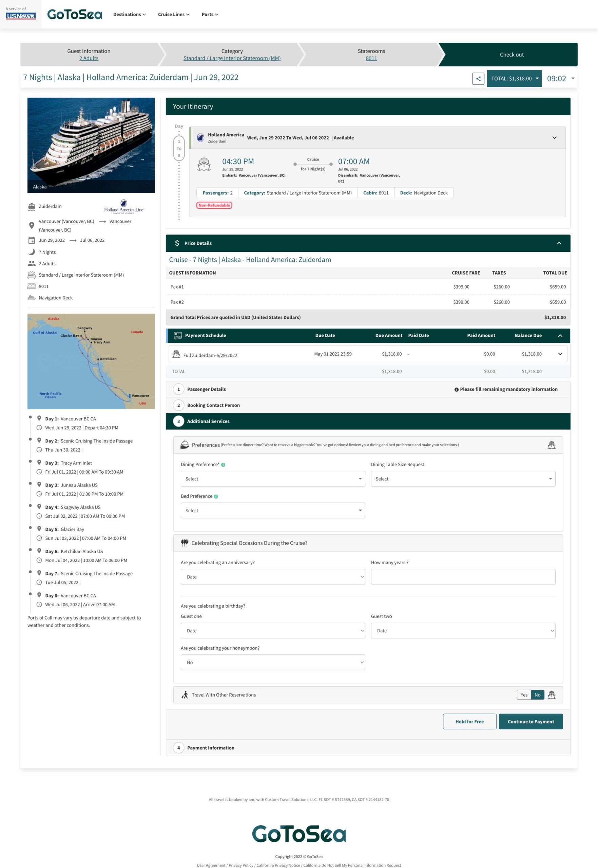Screen dimensions: 598x868
Task: Click the walking person icon for travel reservations
Action: click(x=185, y=695)
